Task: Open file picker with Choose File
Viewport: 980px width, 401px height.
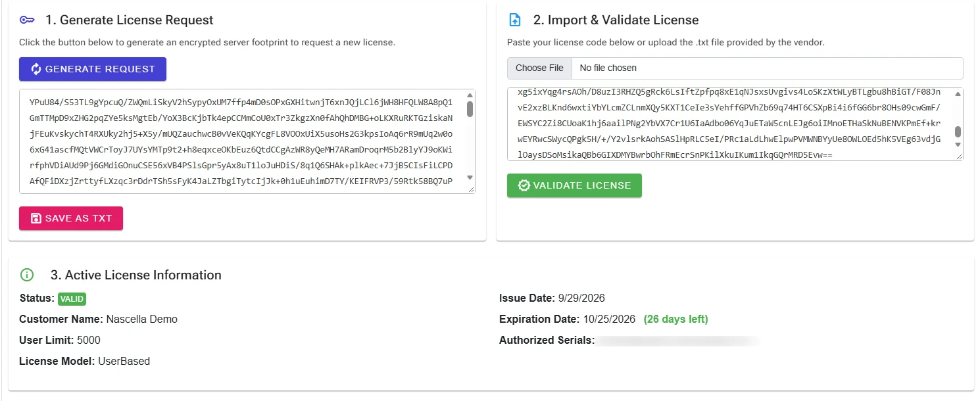Action: 539,68
